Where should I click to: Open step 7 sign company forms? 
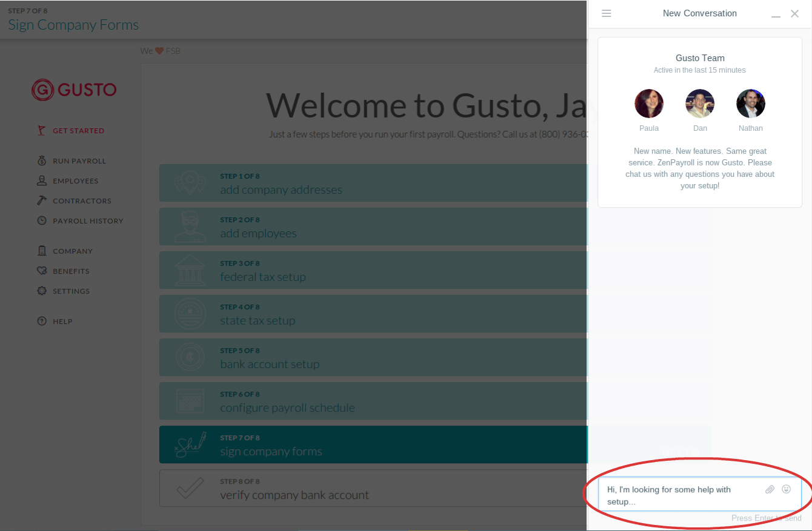tap(373, 444)
